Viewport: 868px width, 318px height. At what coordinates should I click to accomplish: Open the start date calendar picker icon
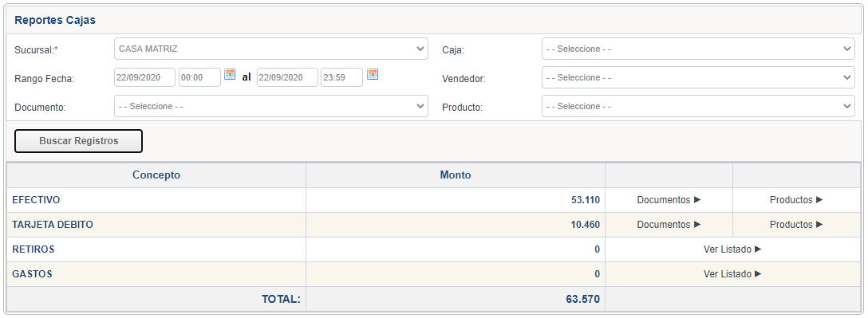[x=230, y=75]
